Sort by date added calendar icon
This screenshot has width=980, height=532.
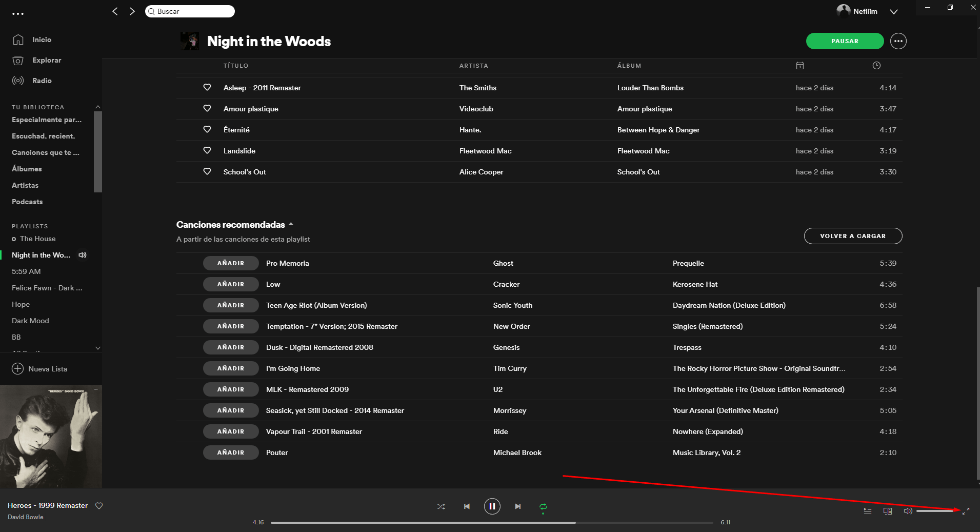[x=800, y=66]
